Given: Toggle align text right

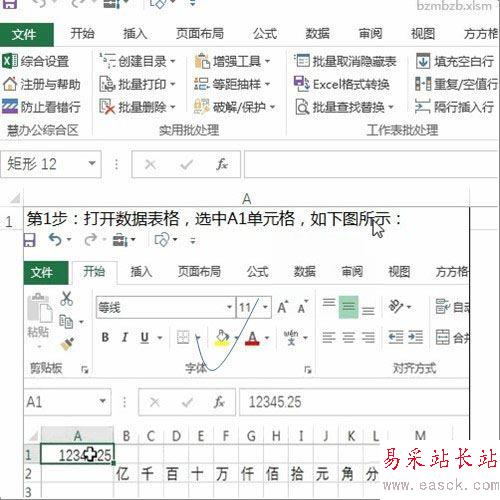Looking at the screenshot, I should pyautogui.click(x=368, y=338).
